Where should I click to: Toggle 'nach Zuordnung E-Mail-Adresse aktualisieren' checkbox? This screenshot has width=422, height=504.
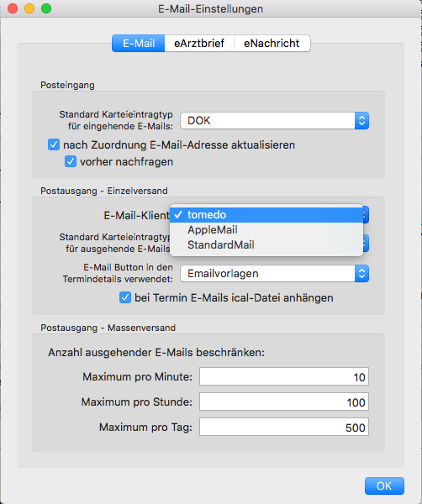click(54, 144)
